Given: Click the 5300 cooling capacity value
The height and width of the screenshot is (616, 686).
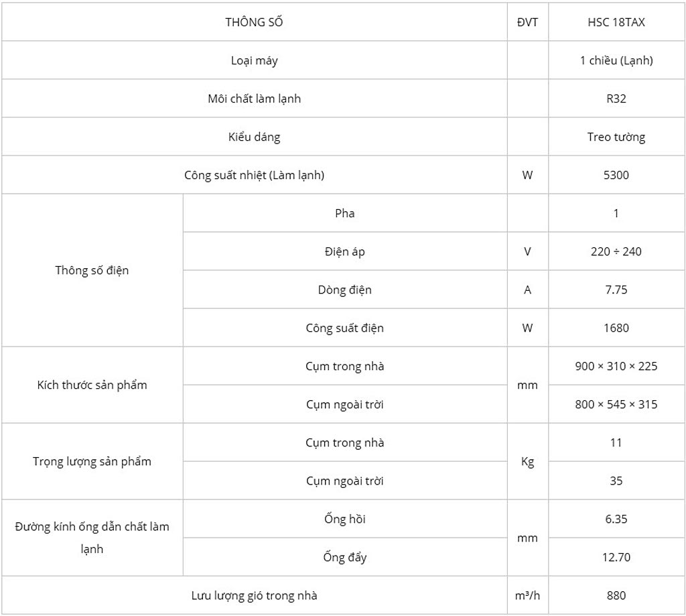Looking at the screenshot, I should click(x=616, y=175).
